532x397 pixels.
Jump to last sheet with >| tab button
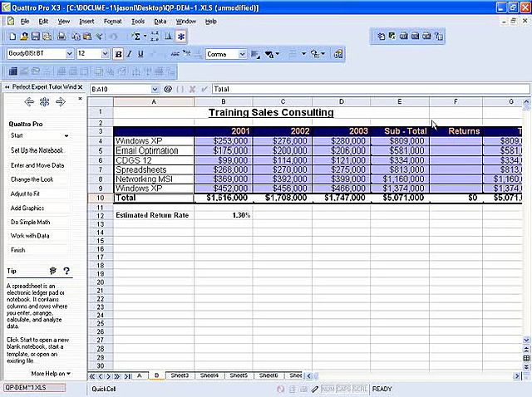click(127, 376)
